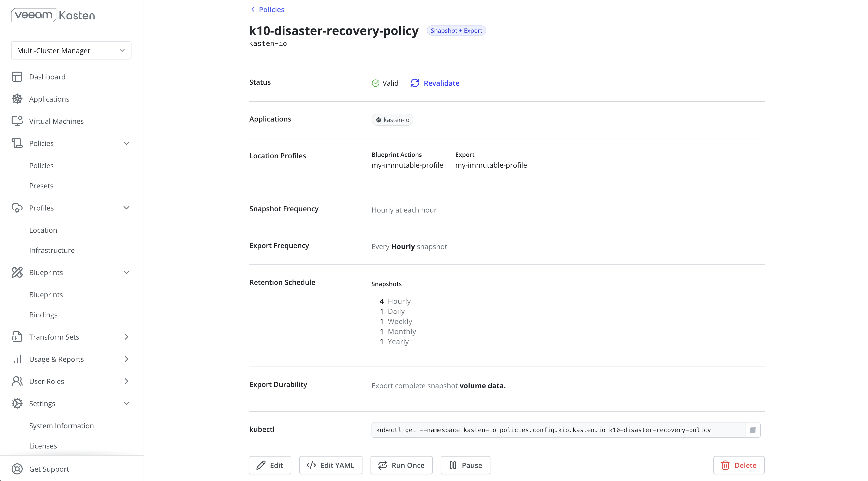Click the Edit YAML button
The image size is (868, 481).
[330, 465]
